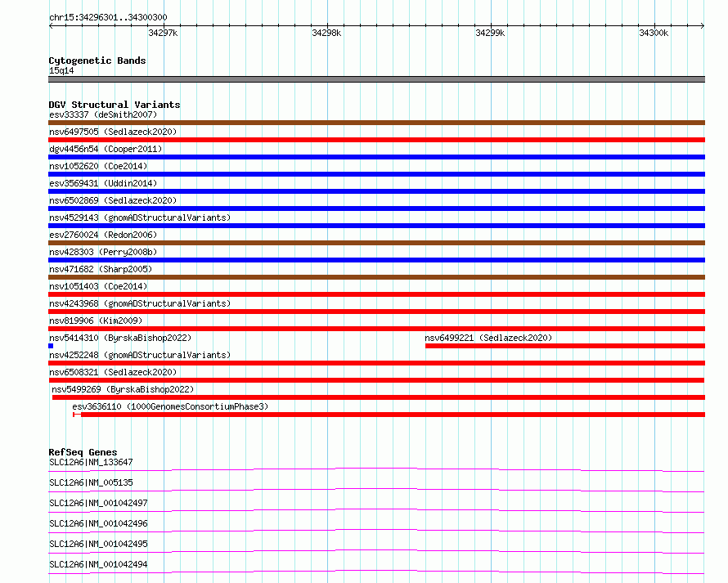Click the magenta line under SLC12A6|NM_133647

[376, 469]
